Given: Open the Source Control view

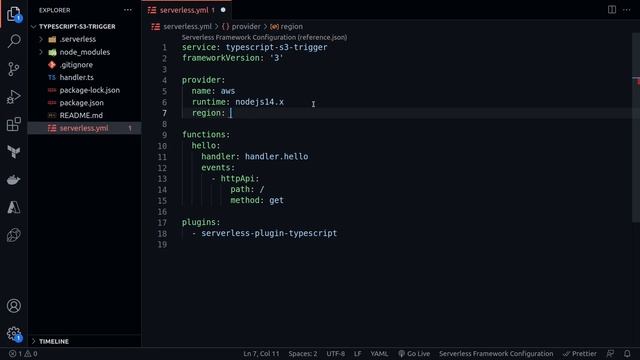Looking at the screenshot, I should (x=14, y=69).
